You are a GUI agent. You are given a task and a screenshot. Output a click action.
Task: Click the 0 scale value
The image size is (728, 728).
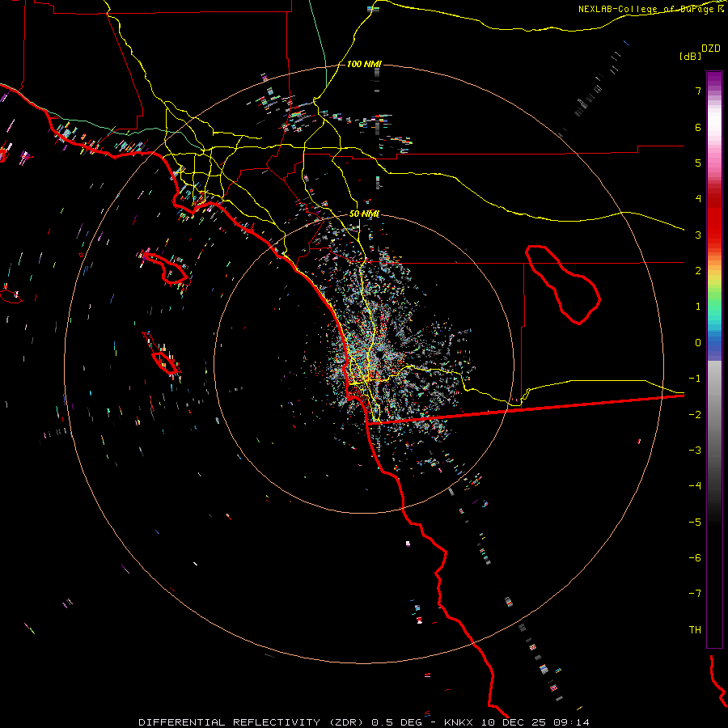pyautogui.click(x=698, y=343)
